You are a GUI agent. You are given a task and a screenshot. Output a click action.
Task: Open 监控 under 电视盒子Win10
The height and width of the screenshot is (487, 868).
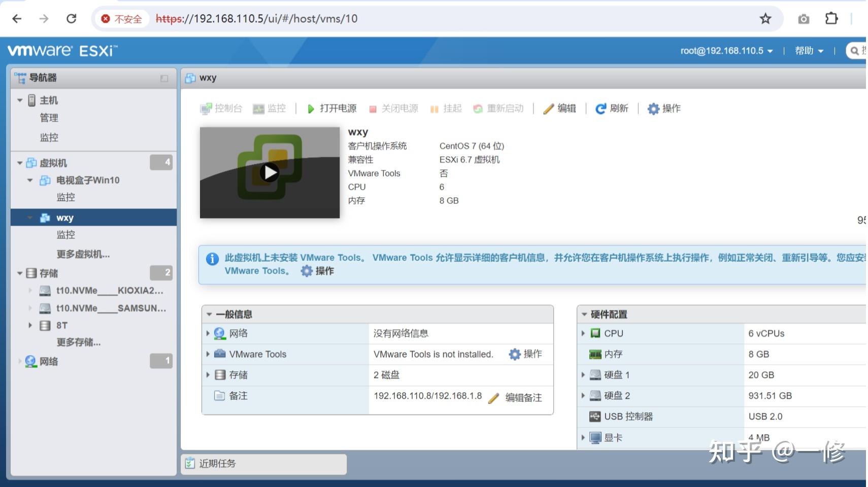coord(65,197)
